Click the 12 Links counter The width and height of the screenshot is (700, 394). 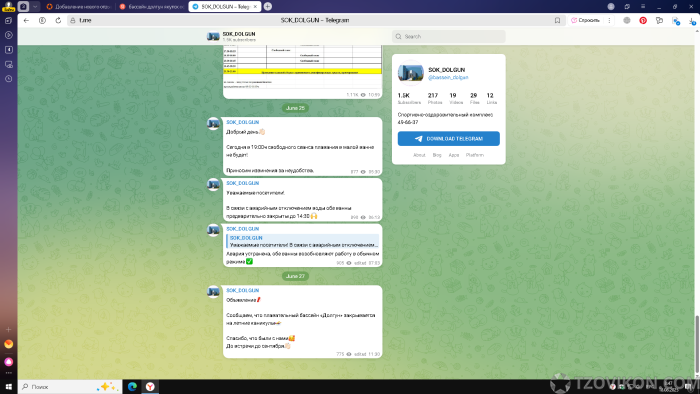coord(491,98)
